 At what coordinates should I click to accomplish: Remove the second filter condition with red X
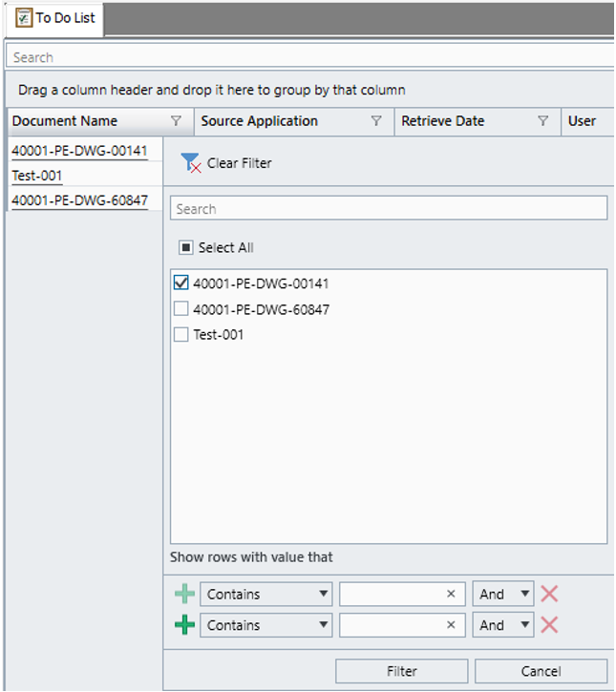[549, 626]
